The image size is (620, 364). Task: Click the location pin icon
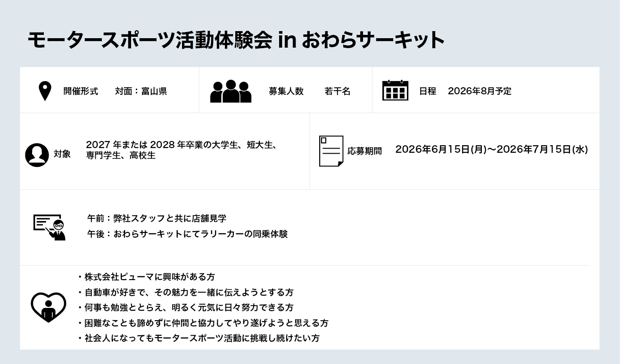tap(45, 91)
